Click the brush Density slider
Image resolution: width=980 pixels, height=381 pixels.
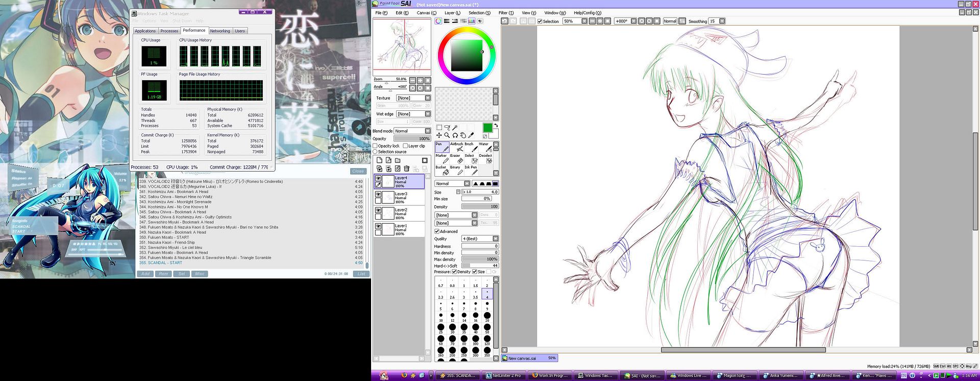pyautogui.click(x=480, y=207)
